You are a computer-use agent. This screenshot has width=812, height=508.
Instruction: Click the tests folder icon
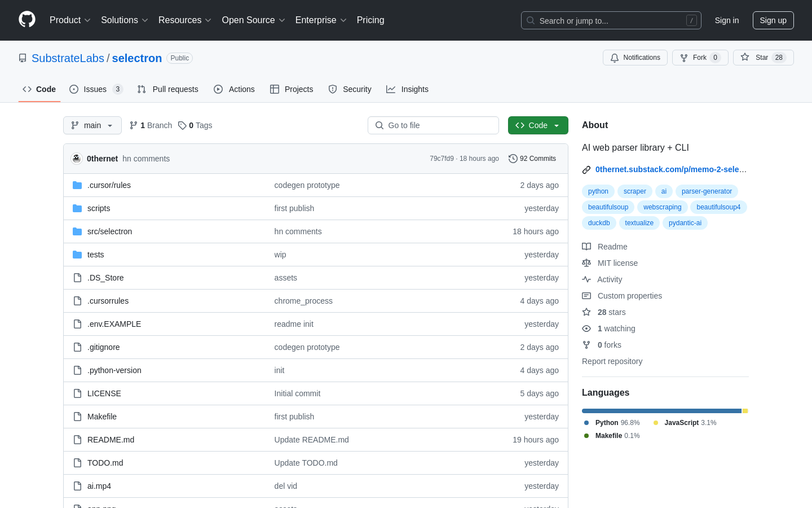click(77, 255)
